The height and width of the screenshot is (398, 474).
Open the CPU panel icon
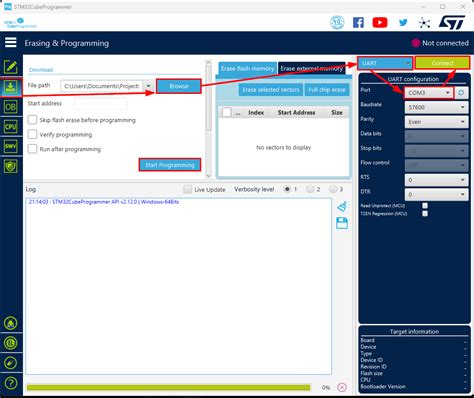[x=11, y=127]
